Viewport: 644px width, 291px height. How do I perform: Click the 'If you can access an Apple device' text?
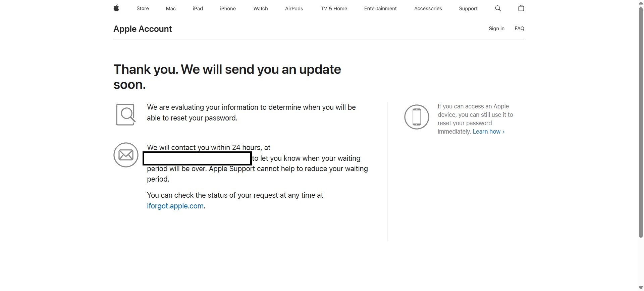475,119
